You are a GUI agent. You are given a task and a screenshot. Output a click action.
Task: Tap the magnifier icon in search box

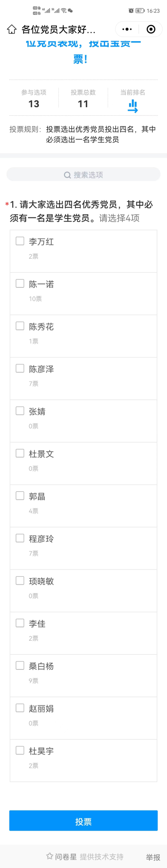67,175
